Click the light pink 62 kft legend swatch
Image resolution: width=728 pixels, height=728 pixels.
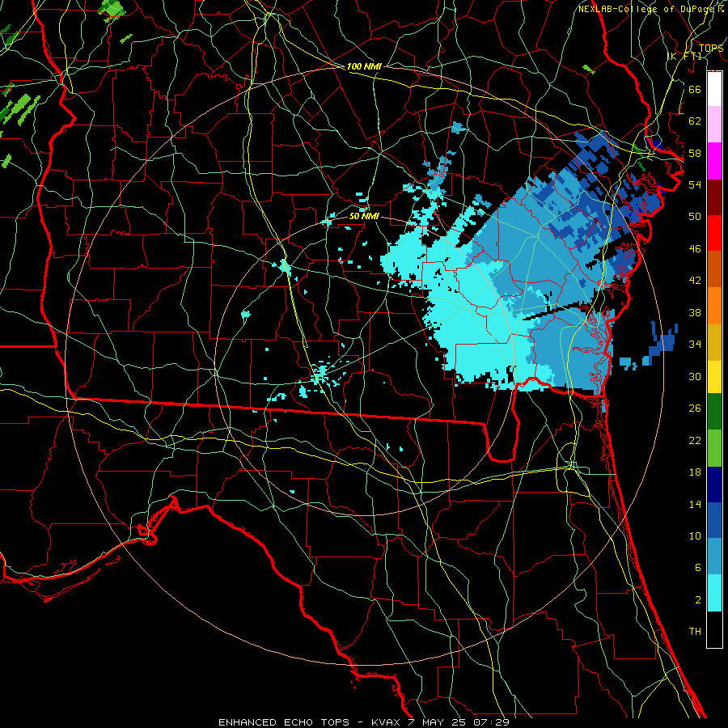click(x=714, y=125)
